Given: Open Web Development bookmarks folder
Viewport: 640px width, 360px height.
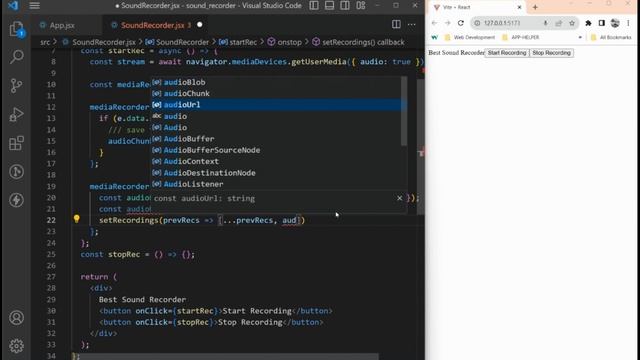Looking at the screenshot, I should pyautogui.click(x=469, y=37).
